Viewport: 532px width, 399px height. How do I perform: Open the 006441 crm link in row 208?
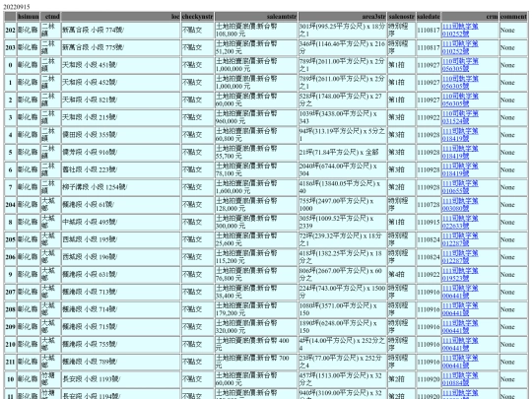click(x=460, y=309)
